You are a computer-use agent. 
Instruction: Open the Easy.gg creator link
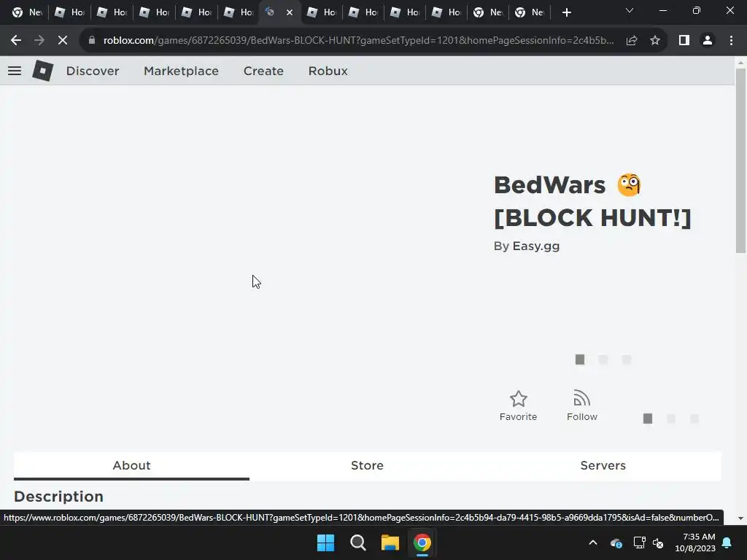click(x=536, y=246)
